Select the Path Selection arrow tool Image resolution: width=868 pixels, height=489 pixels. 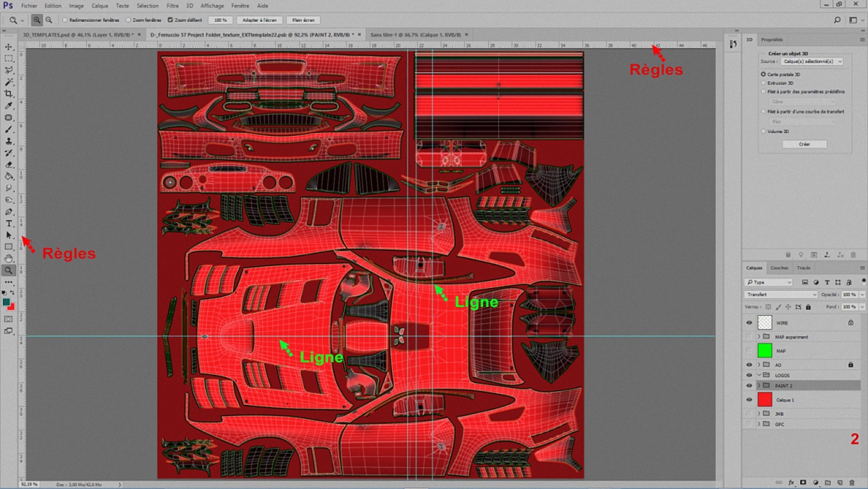[x=8, y=235]
